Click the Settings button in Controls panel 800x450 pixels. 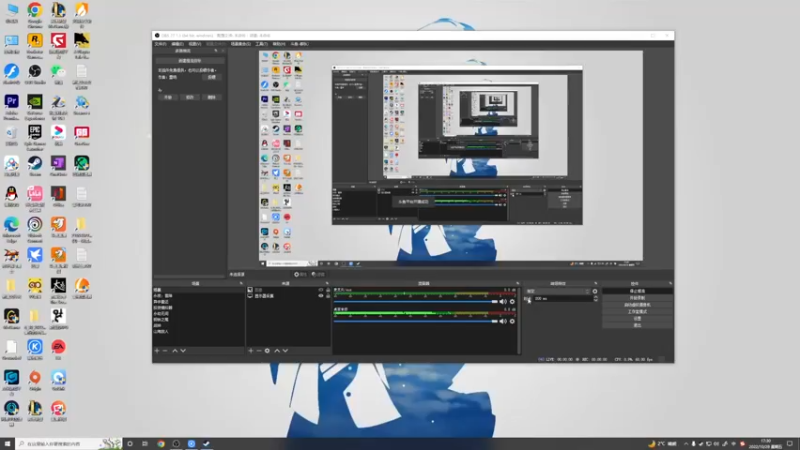tap(637, 318)
